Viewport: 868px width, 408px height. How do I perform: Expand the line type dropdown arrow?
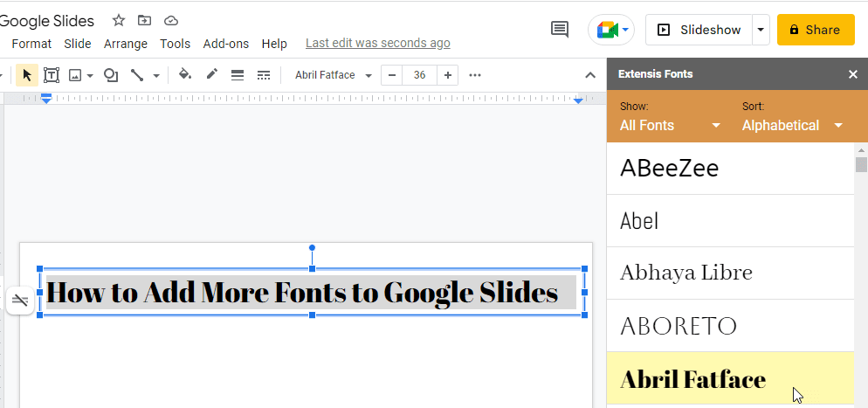156,75
